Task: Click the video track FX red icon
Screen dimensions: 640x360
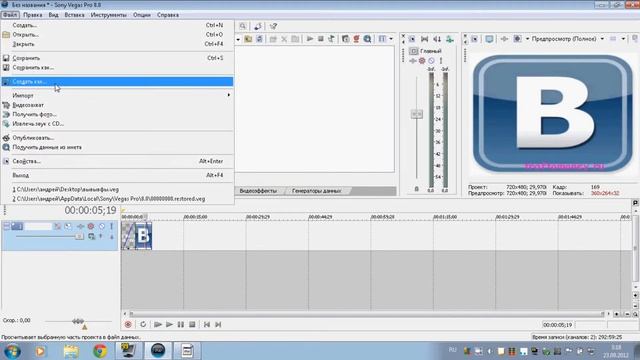Action: tap(91, 226)
